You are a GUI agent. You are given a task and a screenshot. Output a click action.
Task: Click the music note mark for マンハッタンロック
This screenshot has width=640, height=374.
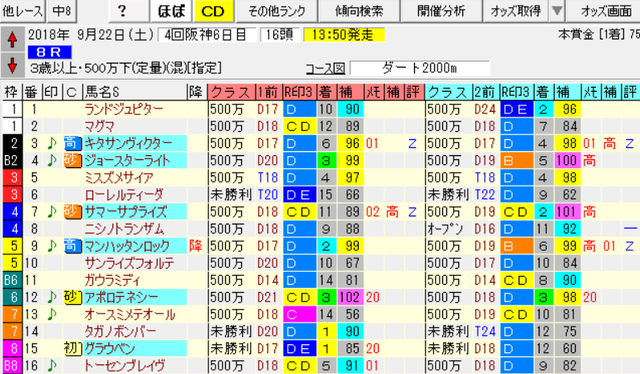point(52,246)
